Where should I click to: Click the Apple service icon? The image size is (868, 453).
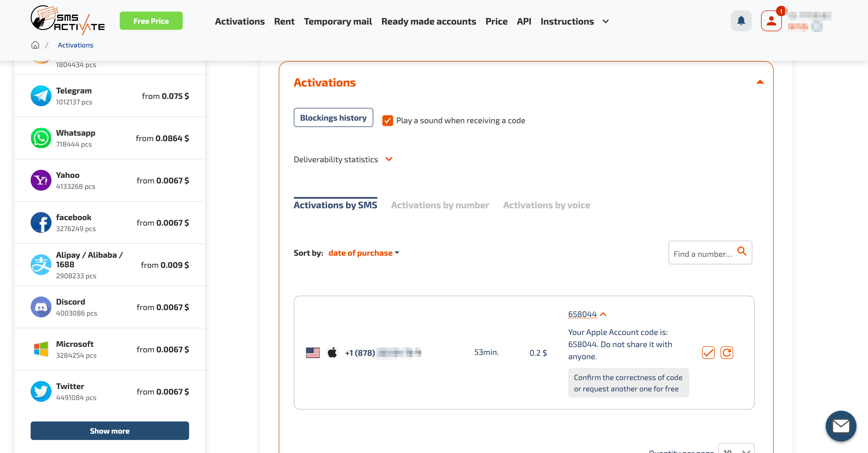(332, 353)
